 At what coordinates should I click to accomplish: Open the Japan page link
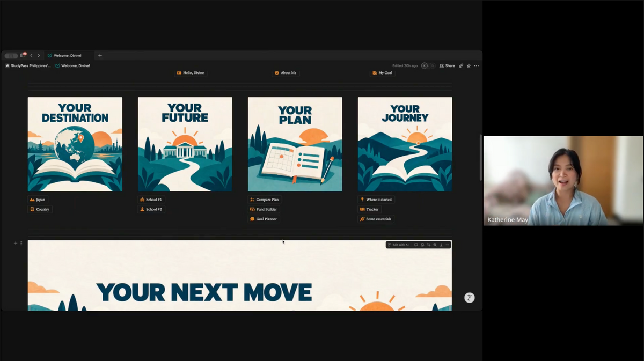(39, 200)
